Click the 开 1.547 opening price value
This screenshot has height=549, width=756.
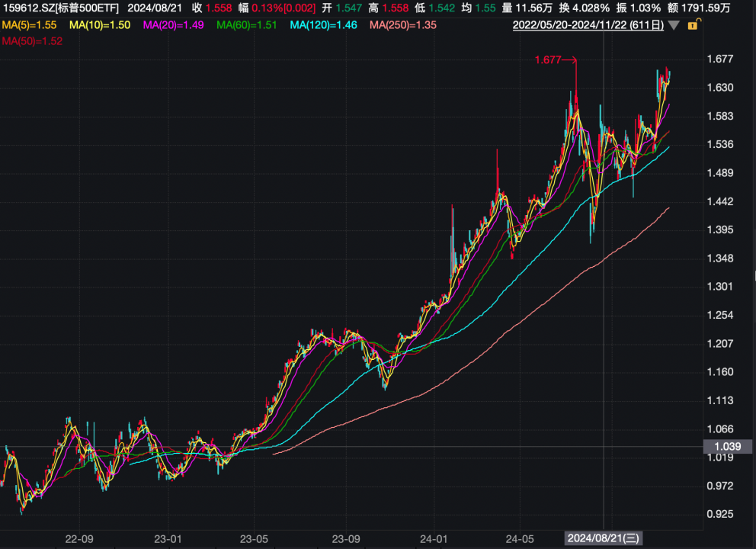342,8
